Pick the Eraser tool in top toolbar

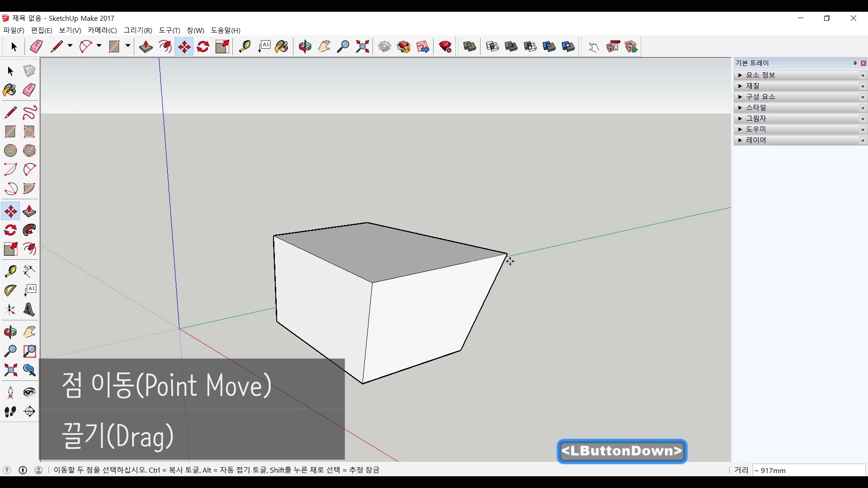click(x=36, y=47)
